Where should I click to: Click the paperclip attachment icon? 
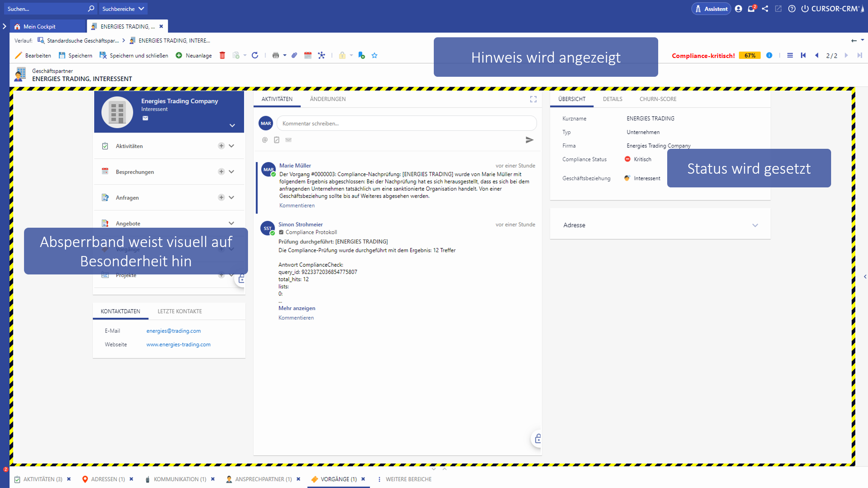(294, 55)
